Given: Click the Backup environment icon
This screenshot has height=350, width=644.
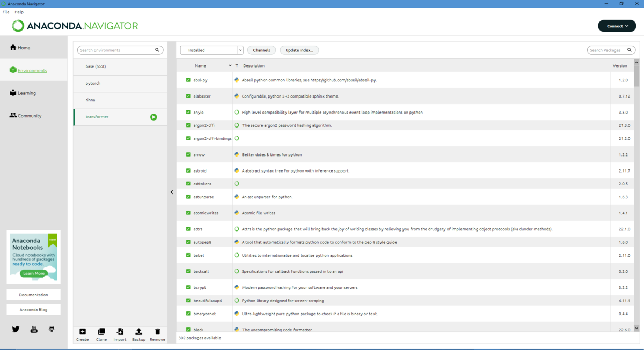Looking at the screenshot, I should pyautogui.click(x=138, y=332).
